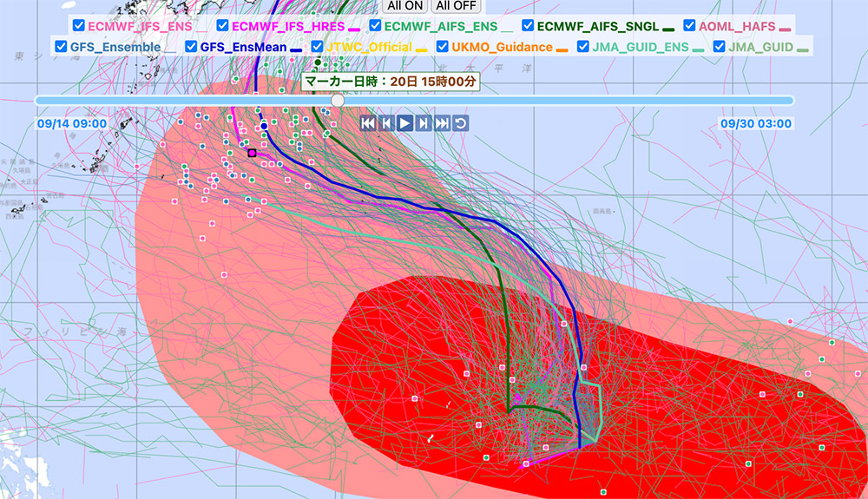This screenshot has height=499, width=868.
Task: Uncheck the GFS_EnsMean checkbox
Action: point(191,47)
